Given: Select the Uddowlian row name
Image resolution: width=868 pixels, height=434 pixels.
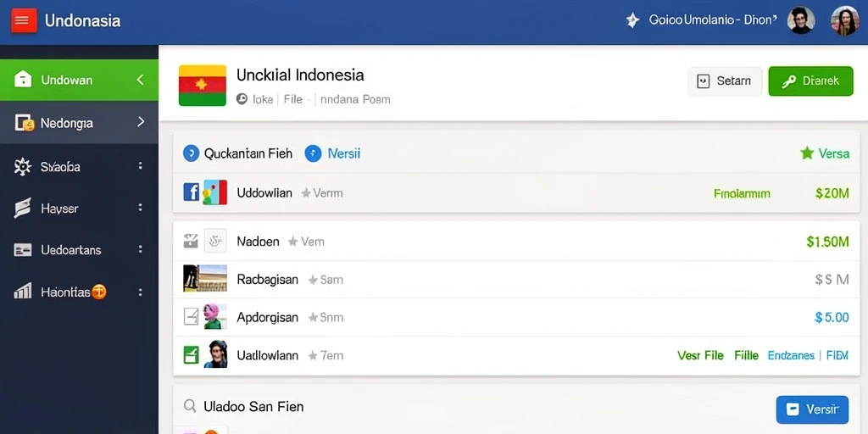Looking at the screenshot, I should point(264,193).
